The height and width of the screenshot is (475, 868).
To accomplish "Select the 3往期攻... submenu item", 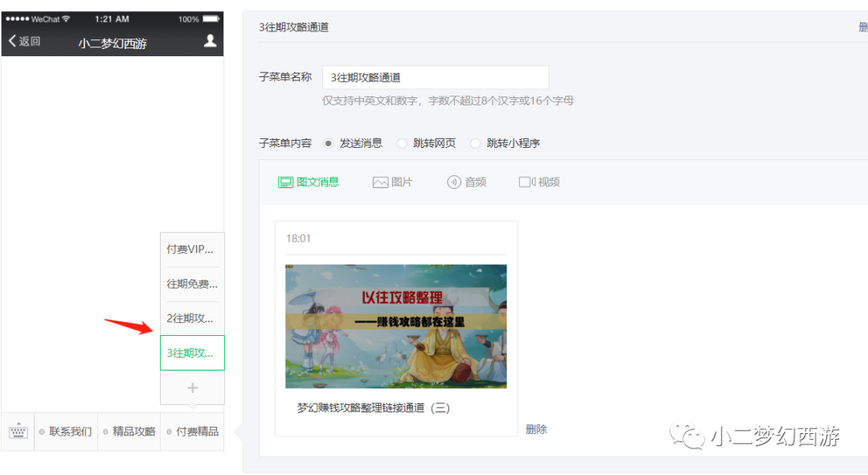I will pos(192,353).
